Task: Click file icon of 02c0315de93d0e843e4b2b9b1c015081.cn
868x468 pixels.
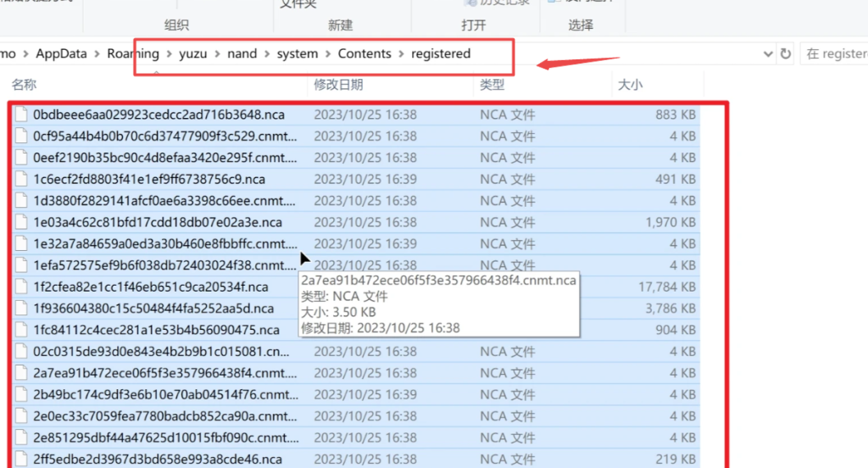Action: click(x=21, y=352)
